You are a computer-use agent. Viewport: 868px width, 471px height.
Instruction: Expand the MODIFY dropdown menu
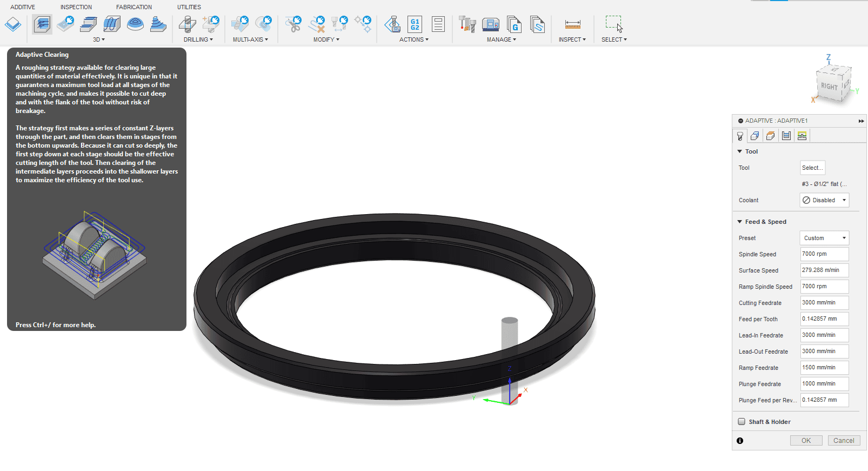click(326, 39)
